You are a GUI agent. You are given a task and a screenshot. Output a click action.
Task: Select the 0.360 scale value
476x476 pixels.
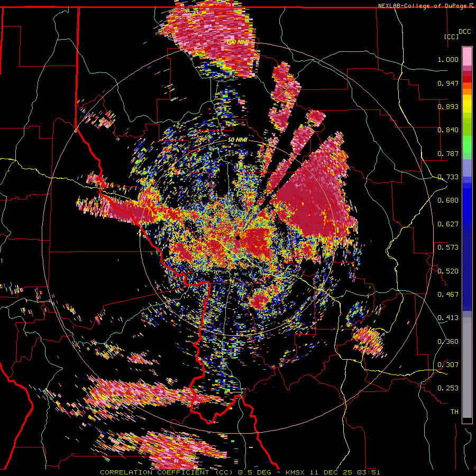448,341
